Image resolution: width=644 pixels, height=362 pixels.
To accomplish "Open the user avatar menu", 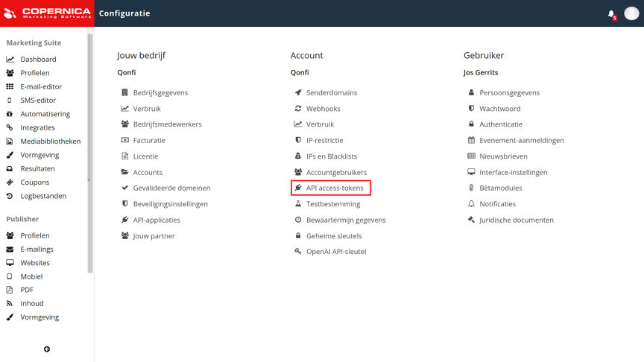I will (631, 13).
